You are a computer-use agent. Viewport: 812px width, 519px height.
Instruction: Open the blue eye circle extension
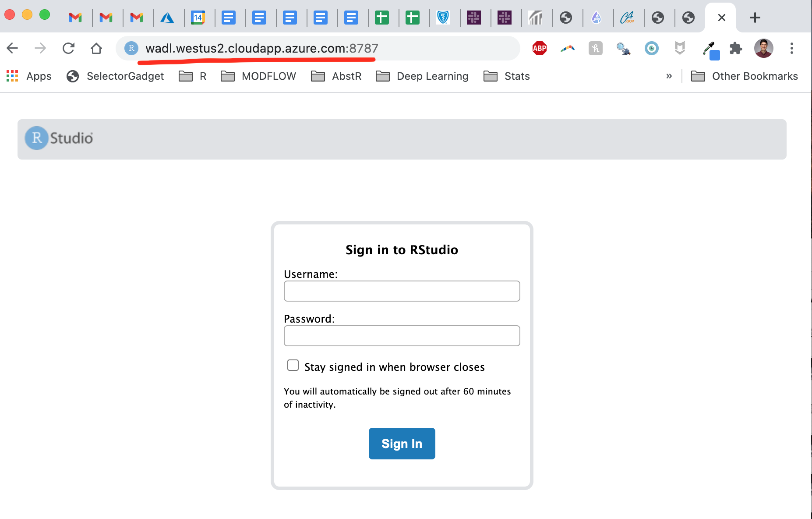[x=652, y=48]
